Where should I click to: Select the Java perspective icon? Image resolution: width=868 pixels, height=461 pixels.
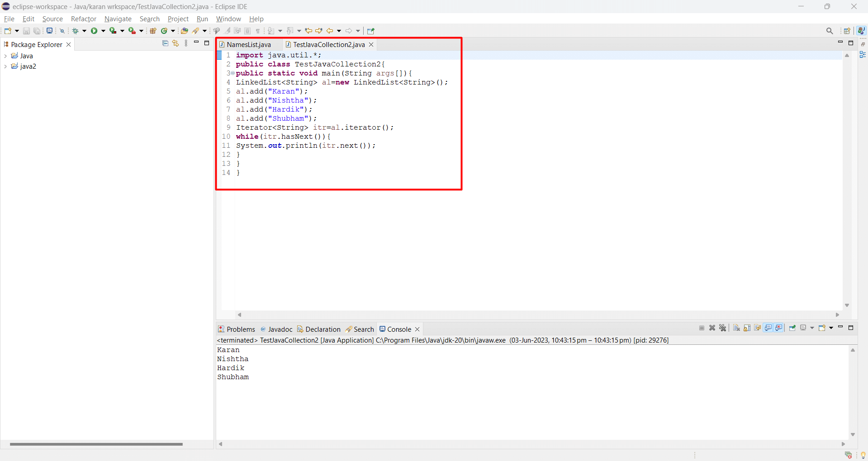click(861, 31)
